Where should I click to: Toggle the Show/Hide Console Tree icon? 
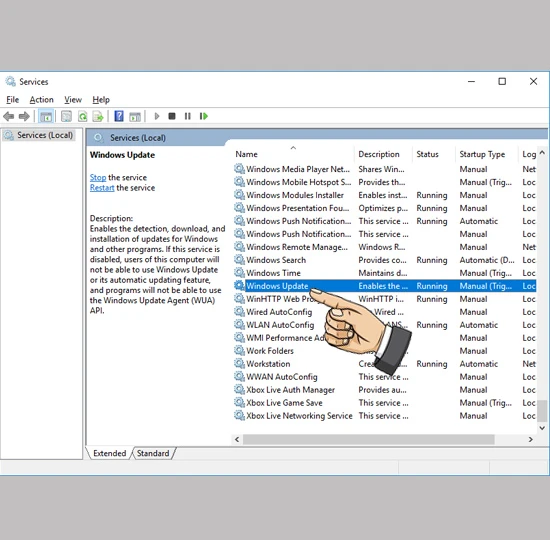pyautogui.click(x=46, y=116)
